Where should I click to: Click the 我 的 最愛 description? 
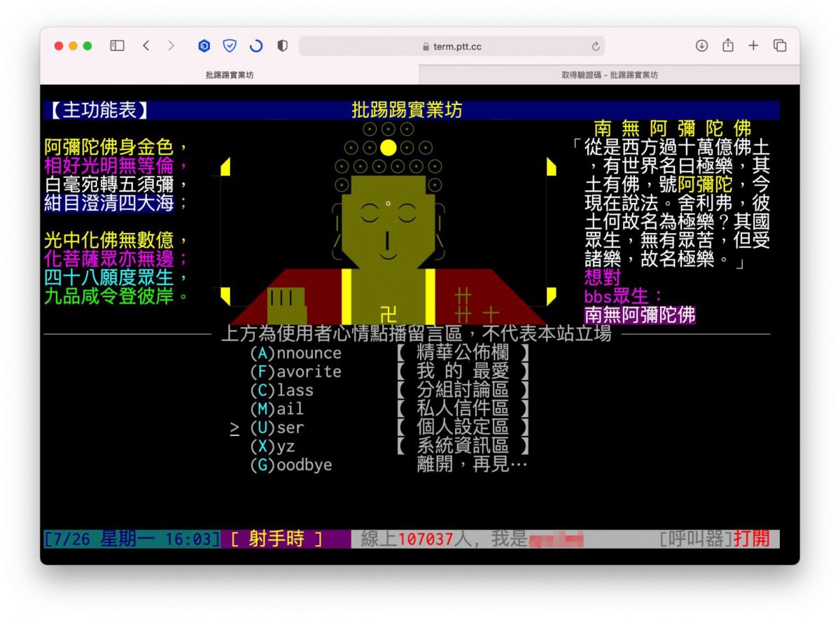(x=463, y=372)
